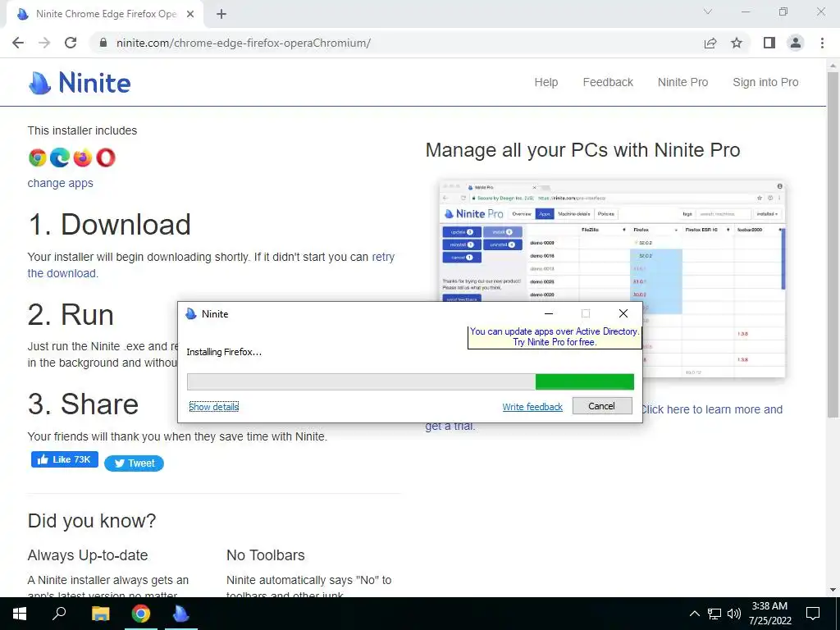Click Sign into Pro
The height and width of the screenshot is (630, 840).
point(765,83)
